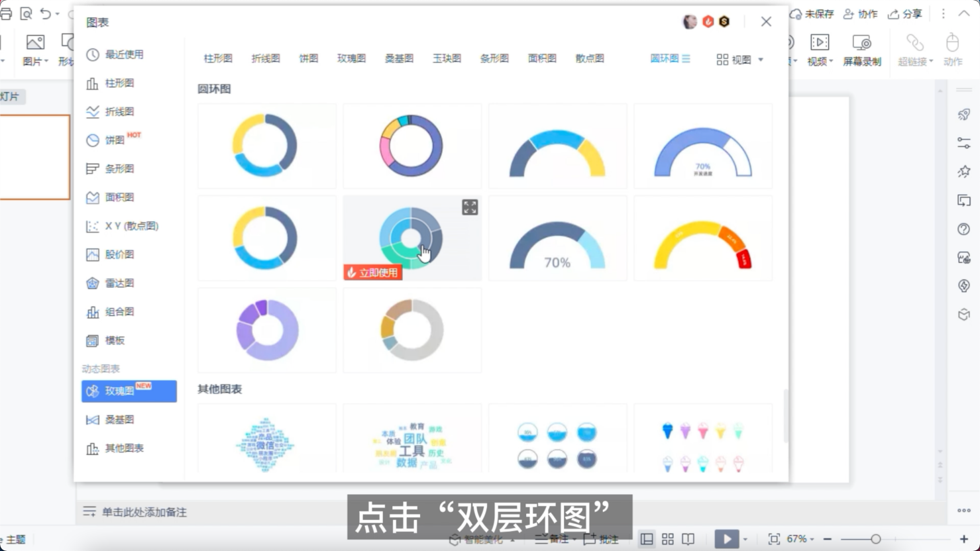Click the 未保存 unsaved status button
Viewport: 980px width, 551px height.
pyautogui.click(x=812, y=14)
